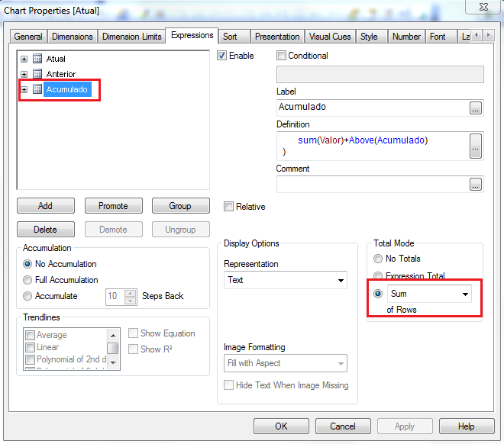504x444 pixels.
Task: Switch to the General tab
Action: pyautogui.click(x=28, y=37)
